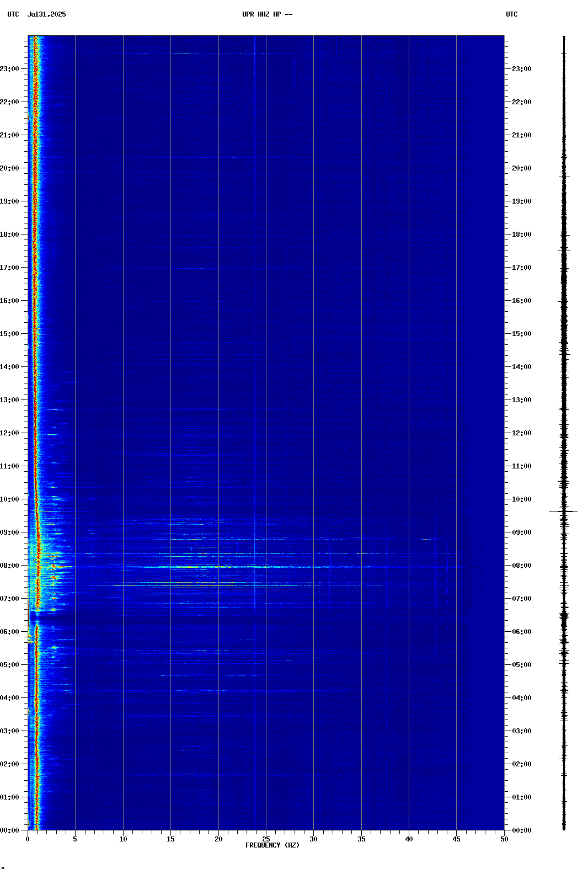This screenshot has height=874, width=588.
Task: Click the 30 Hz frequency tick label
Action: pyautogui.click(x=313, y=839)
